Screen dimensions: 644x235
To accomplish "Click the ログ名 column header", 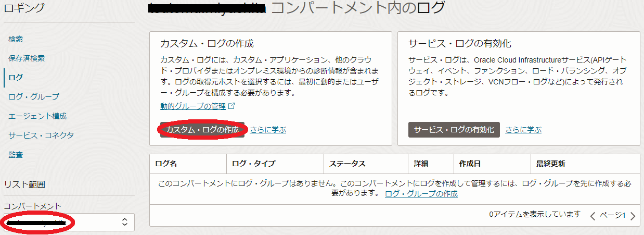I will pos(166,164).
